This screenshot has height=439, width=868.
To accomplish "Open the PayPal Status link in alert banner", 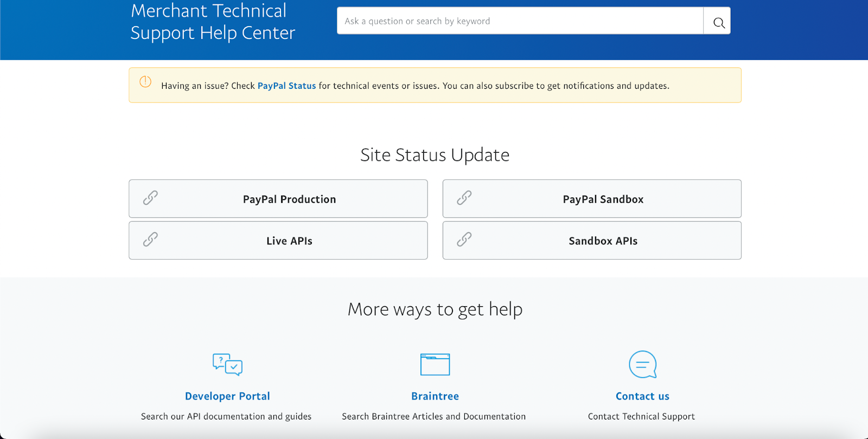I will pos(286,86).
